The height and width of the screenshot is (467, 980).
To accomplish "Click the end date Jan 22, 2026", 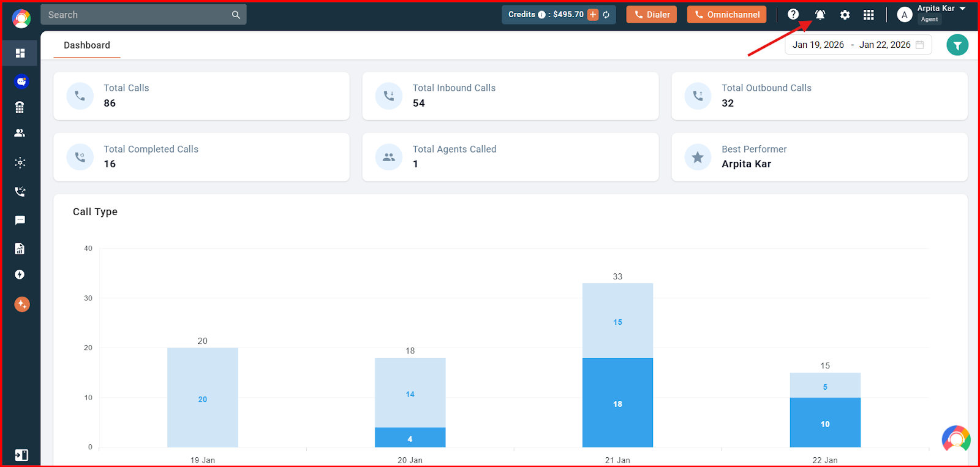I will click(884, 45).
